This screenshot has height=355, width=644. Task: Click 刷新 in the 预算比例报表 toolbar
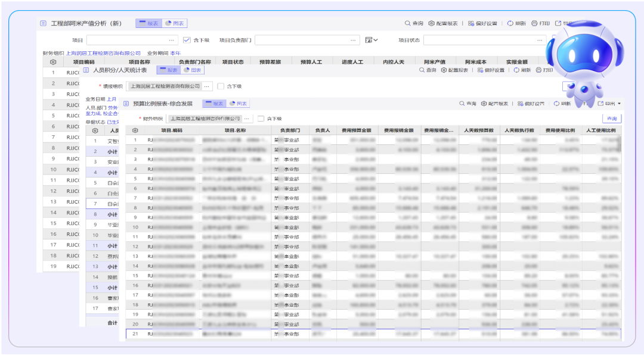click(x=562, y=104)
